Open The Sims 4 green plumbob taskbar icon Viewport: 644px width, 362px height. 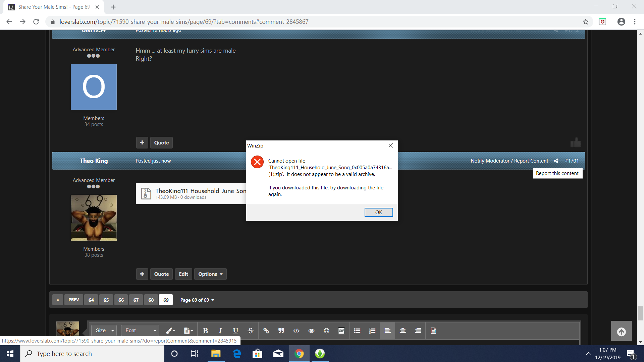coord(320,354)
